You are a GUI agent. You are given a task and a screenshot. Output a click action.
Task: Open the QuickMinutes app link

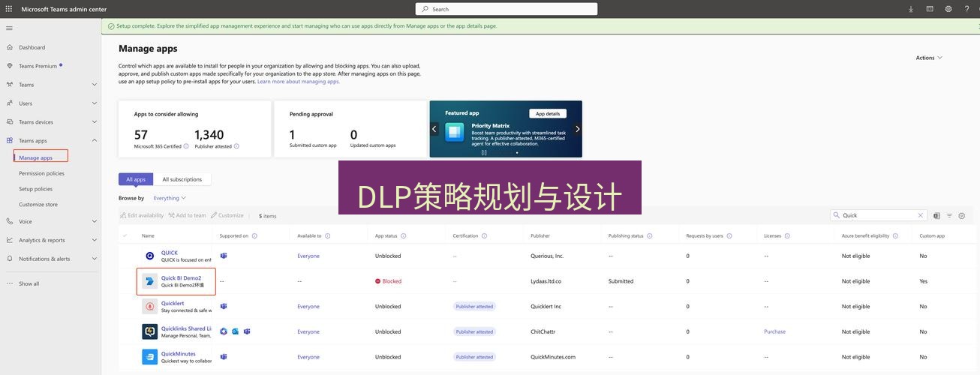click(179, 353)
